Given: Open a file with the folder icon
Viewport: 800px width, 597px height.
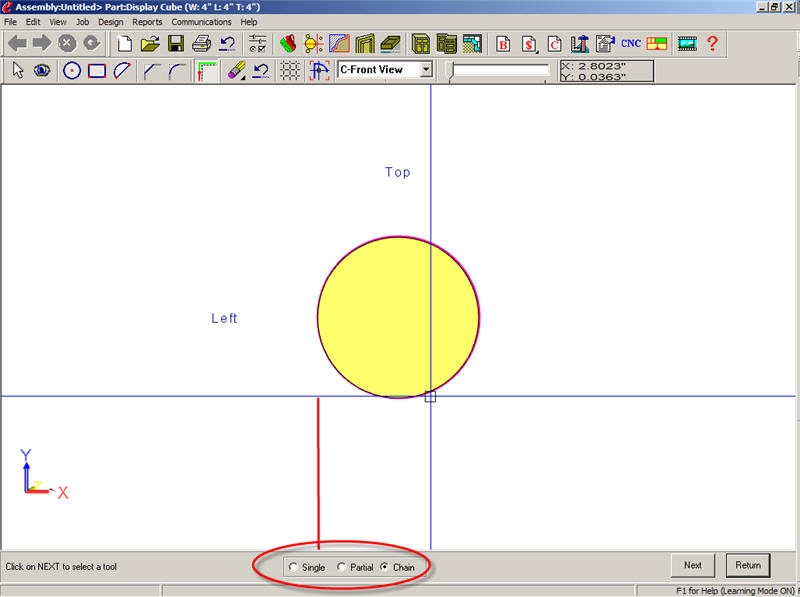Looking at the screenshot, I should coord(150,43).
